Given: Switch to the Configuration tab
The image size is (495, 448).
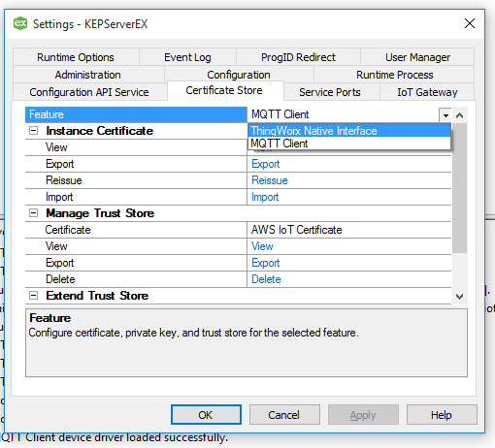Looking at the screenshot, I should tap(239, 75).
